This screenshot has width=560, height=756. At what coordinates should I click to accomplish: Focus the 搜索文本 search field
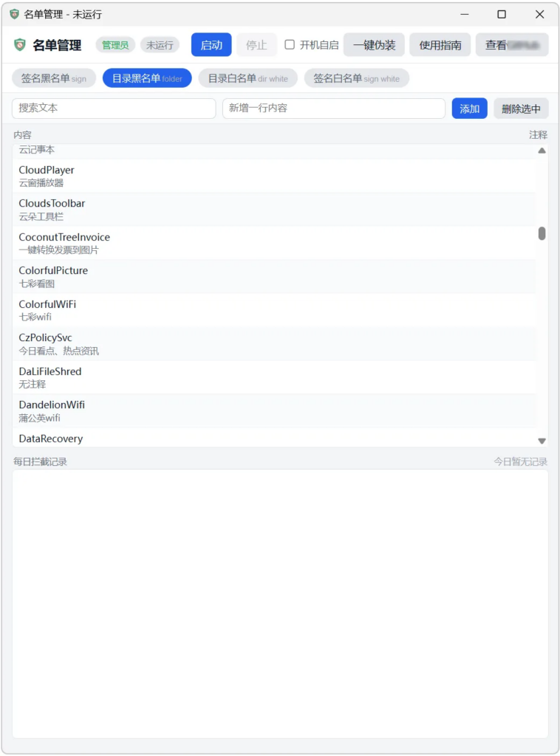114,109
